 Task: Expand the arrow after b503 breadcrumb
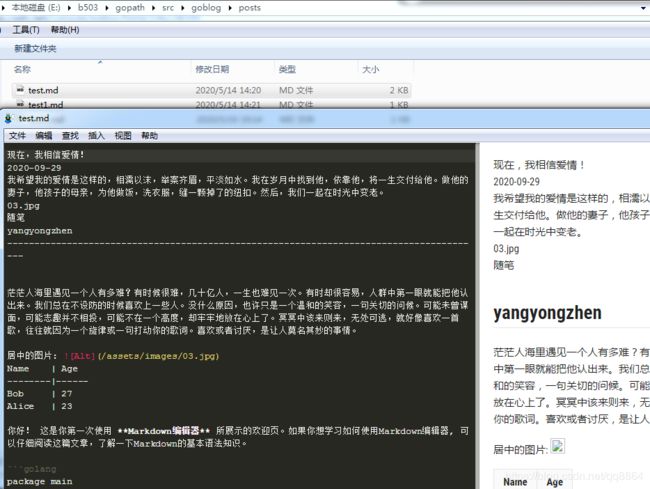coord(107,7)
